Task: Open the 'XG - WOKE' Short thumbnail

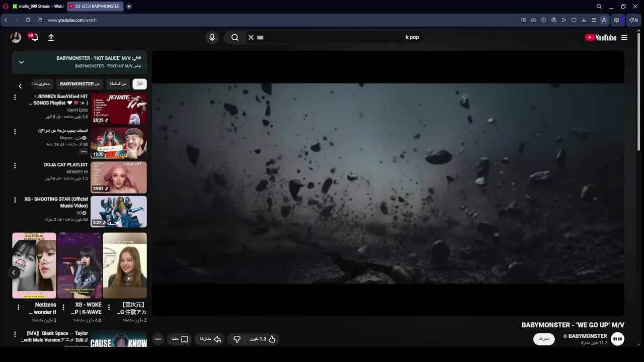Action: pyautogui.click(x=79, y=265)
